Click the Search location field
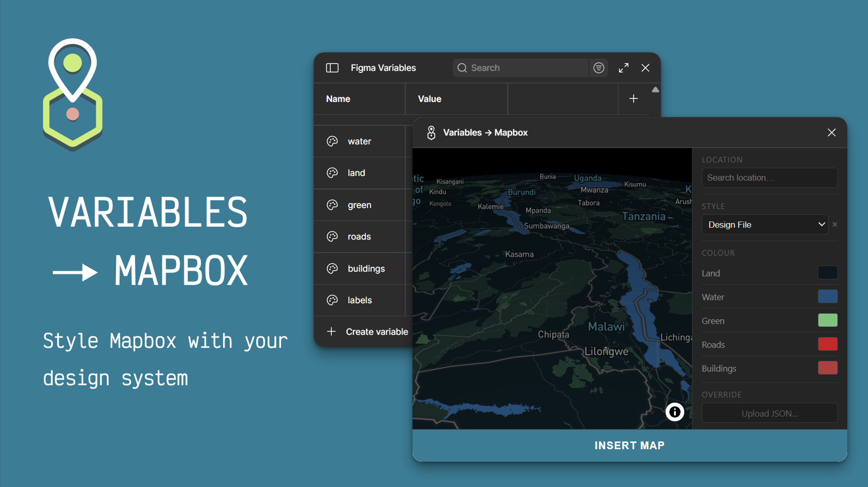The image size is (868, 487). click(x=770, y=178)
